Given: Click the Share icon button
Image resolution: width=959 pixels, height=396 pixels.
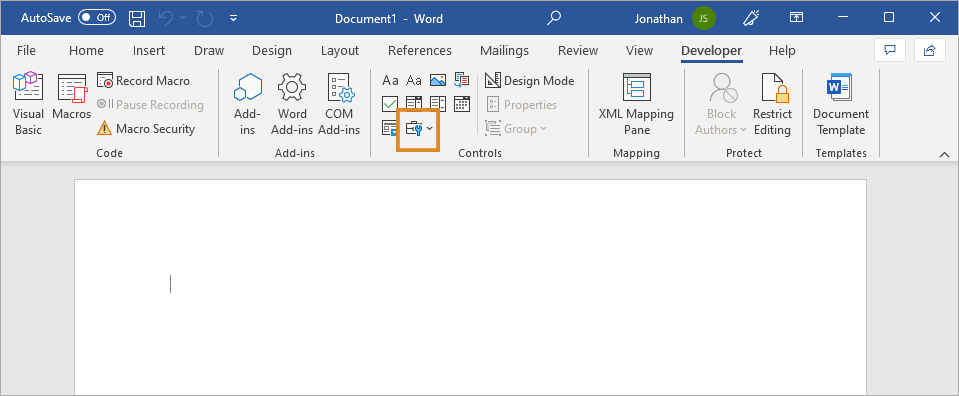Looking at the screenshot, I should pyautogui.click(x=930, y=50).
